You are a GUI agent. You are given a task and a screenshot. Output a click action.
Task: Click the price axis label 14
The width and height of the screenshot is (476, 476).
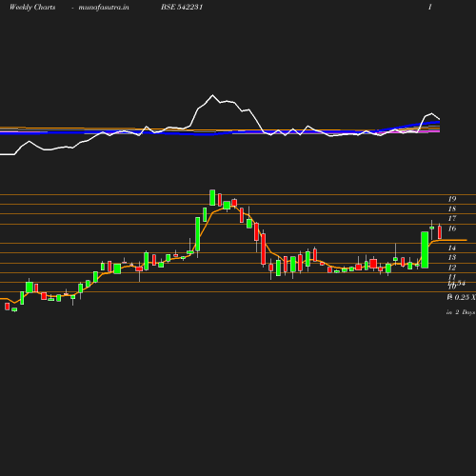pos(452,248)
